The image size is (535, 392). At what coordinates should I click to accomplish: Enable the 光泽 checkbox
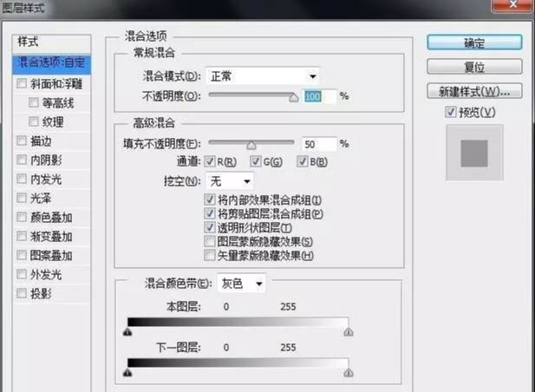[x=22, y=198]
